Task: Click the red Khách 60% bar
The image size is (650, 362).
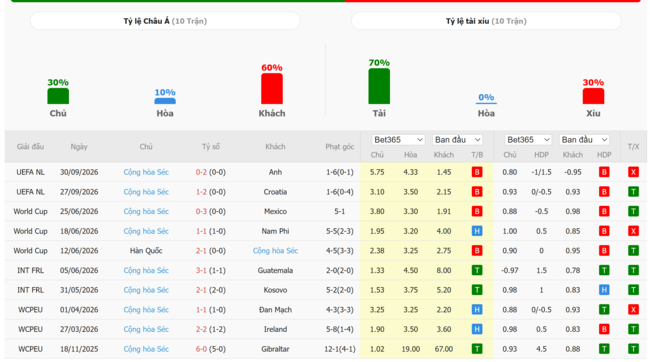Action: pyautogui.click(x=272, y=89)
